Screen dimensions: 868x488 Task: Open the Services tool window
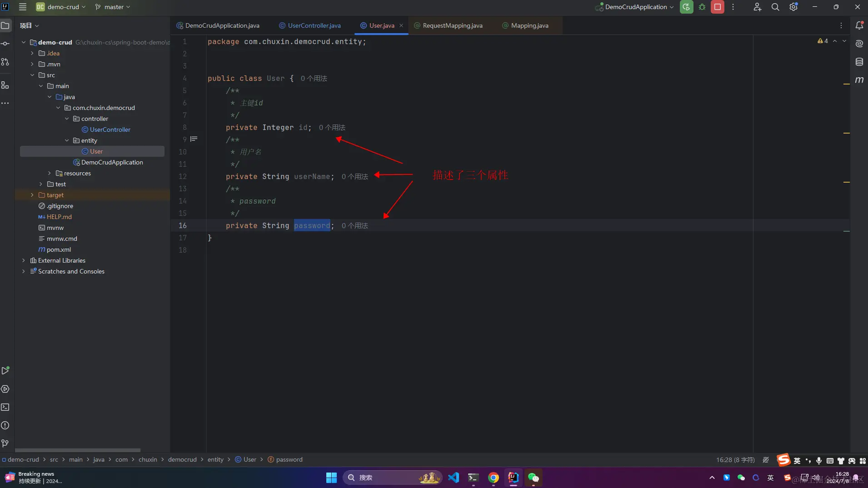[5, 389]
